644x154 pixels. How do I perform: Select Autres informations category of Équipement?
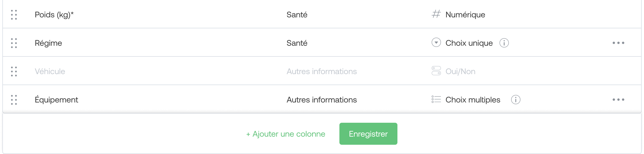322,100
